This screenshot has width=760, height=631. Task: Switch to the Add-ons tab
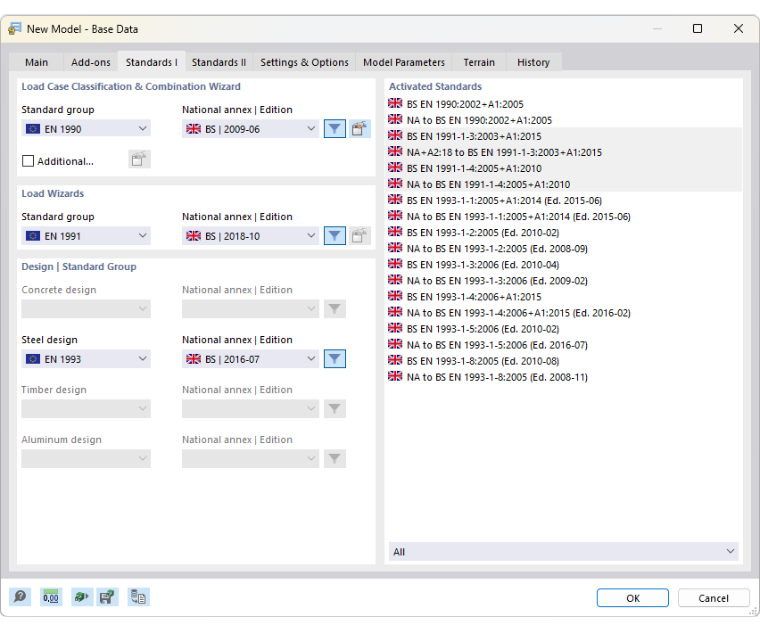click(x=91, y=62)
